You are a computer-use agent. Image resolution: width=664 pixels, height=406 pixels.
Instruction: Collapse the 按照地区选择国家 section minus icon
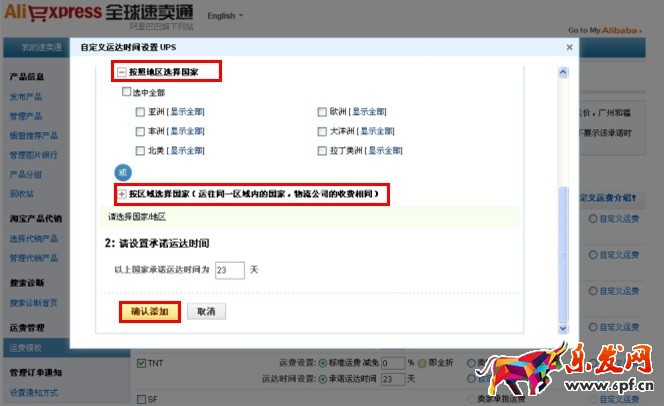coord(122,72)
